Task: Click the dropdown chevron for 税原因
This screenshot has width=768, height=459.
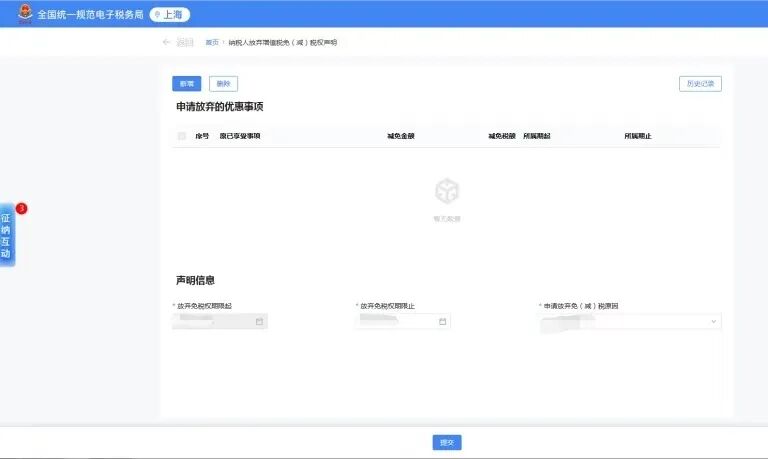Action: (x=714, y=322)
